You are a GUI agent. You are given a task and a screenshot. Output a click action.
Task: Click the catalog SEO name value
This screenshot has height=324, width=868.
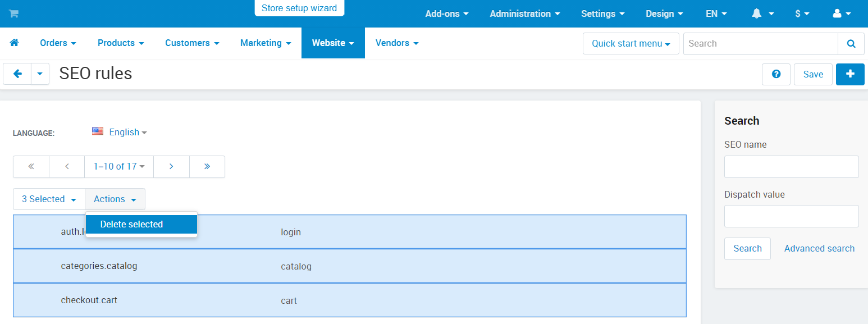point(296,266)
